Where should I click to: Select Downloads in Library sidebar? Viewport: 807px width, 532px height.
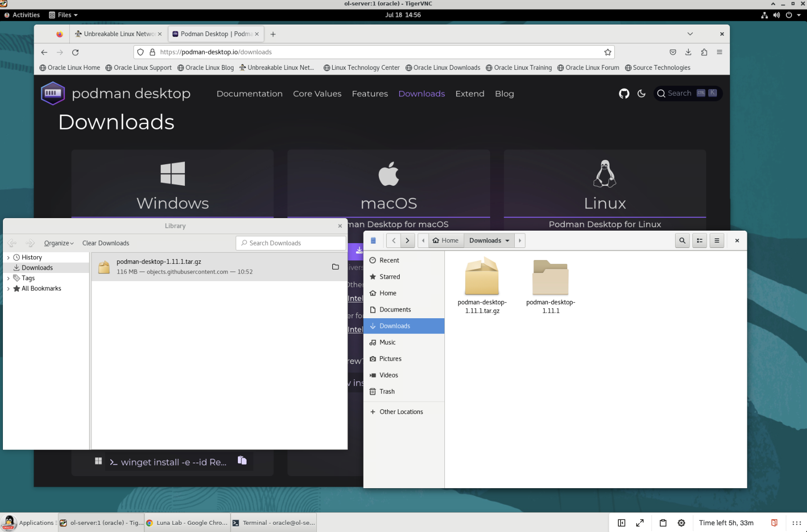point(46,268)
